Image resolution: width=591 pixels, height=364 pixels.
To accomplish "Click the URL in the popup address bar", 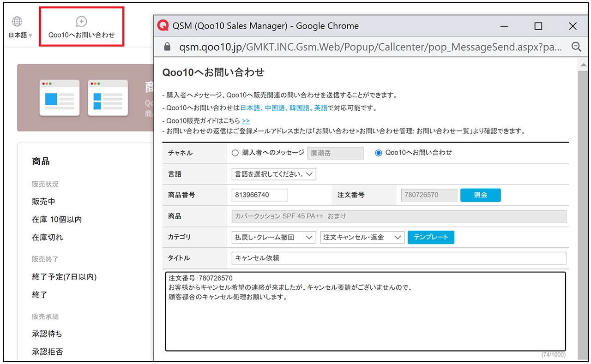I will click(371, 47).
